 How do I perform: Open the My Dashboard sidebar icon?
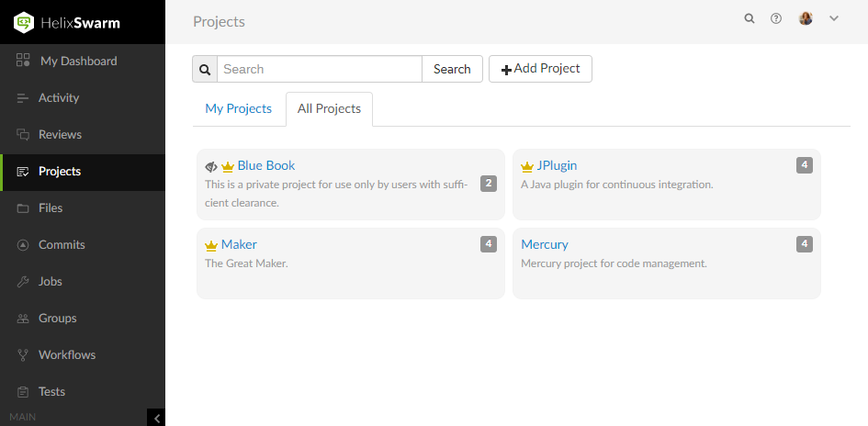pyautogui.click(x=24, y=61)
